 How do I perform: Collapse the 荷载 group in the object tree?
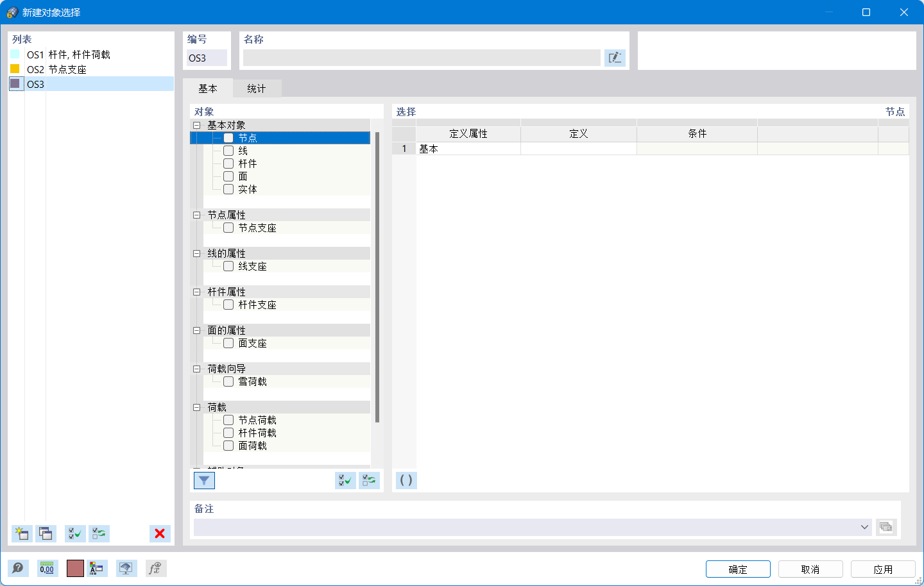click(x=196, y=406)
